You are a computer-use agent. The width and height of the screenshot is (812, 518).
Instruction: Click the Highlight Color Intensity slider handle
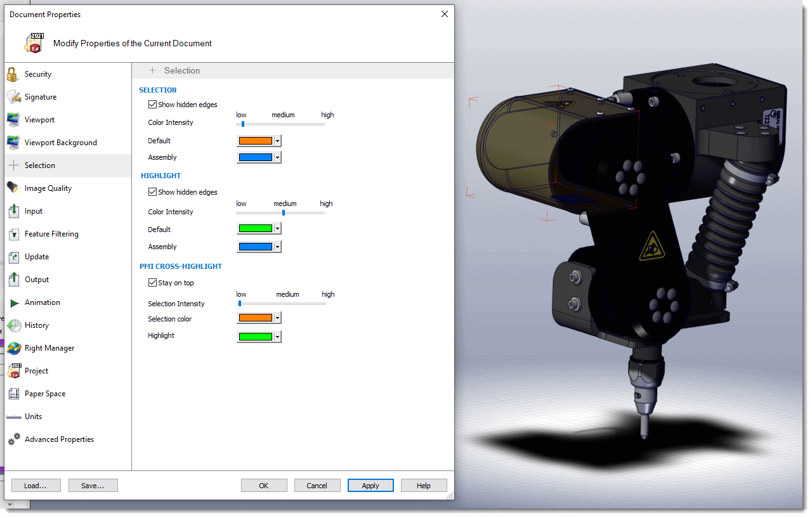(284, 212)
